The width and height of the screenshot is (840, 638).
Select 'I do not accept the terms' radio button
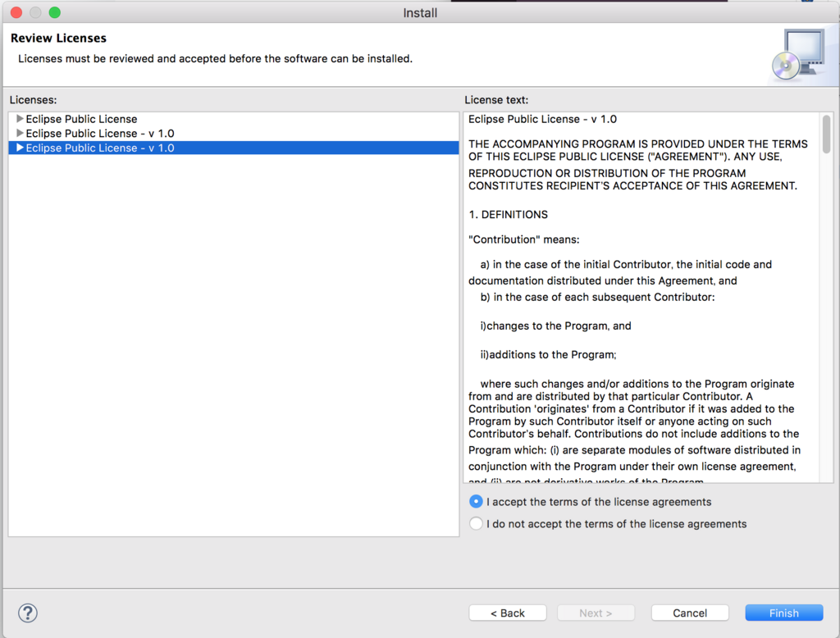click(x=476, y=523)
